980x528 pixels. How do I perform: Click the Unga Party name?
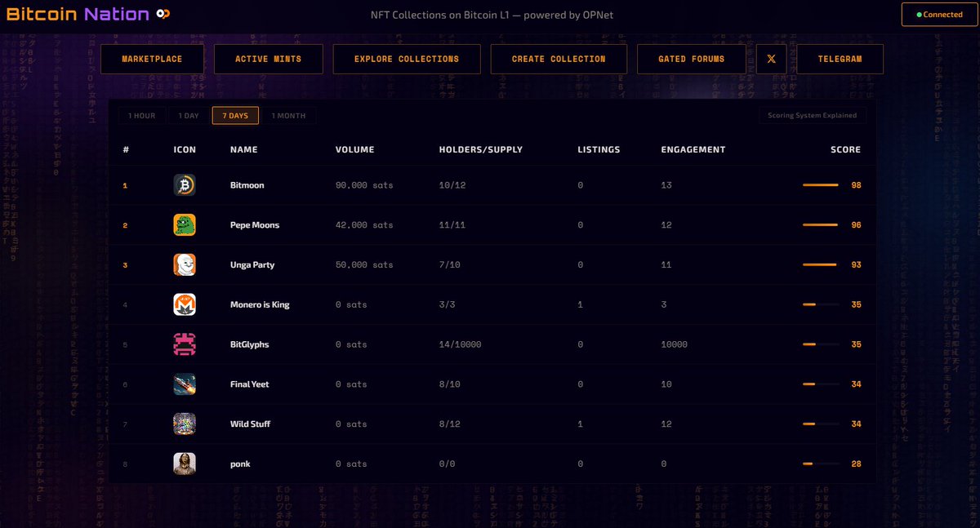click(x=252, y=264)
